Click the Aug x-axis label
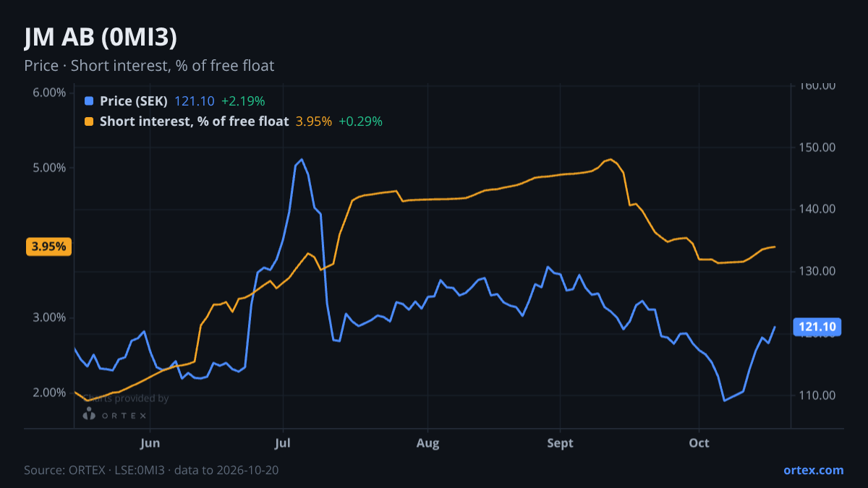 coord(428,442)
